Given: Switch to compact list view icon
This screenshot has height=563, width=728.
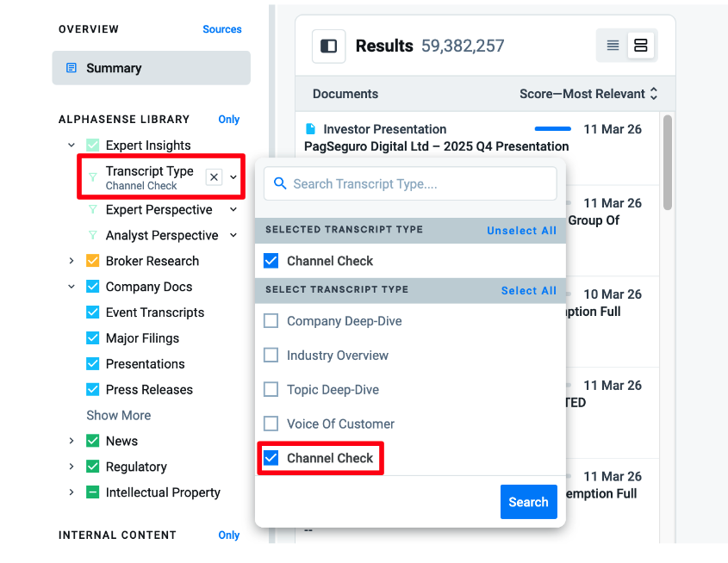Looking at the screenshot, I should (613, 45).
